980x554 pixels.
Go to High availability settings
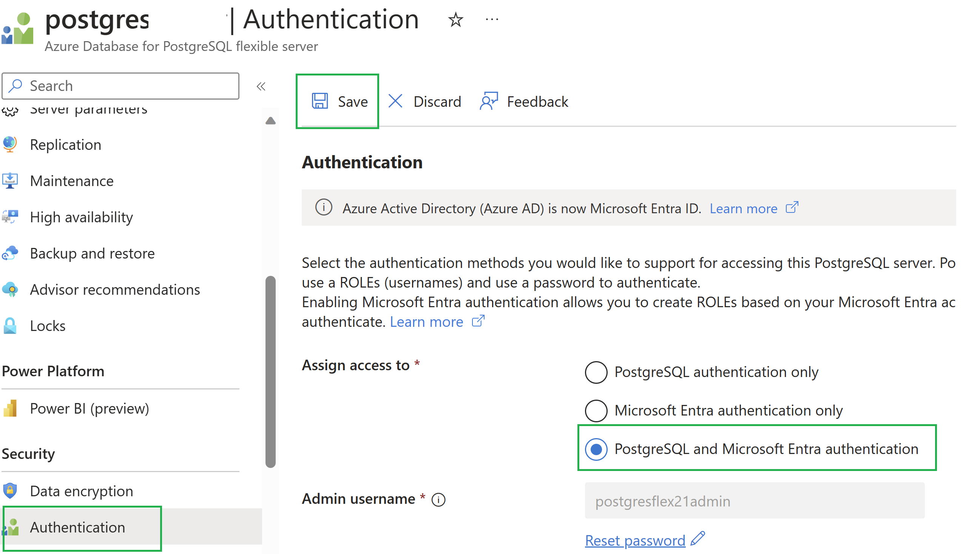82,217
